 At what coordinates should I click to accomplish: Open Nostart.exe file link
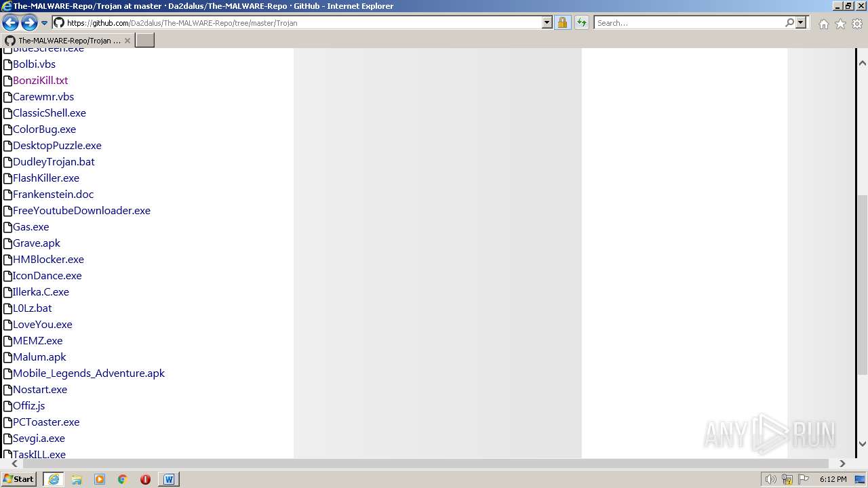40,390
